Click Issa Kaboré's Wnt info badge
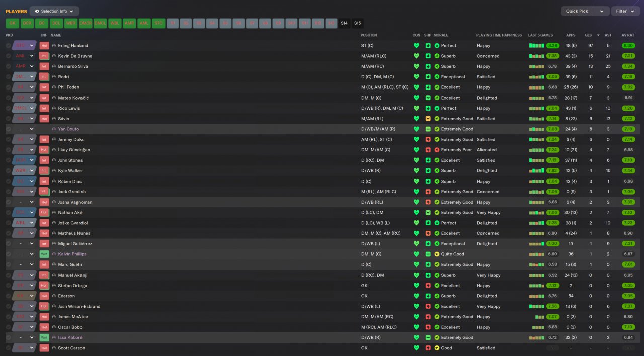Image resolution: width=644 pixels, height=356 pixels. [44, 337]
